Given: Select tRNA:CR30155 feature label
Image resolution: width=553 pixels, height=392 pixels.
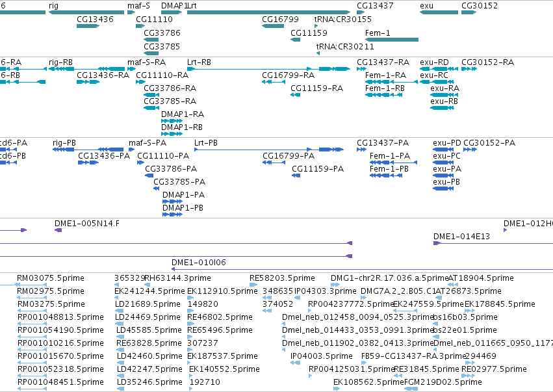Looking at the screenshot, I should click(x=343, y=19).
